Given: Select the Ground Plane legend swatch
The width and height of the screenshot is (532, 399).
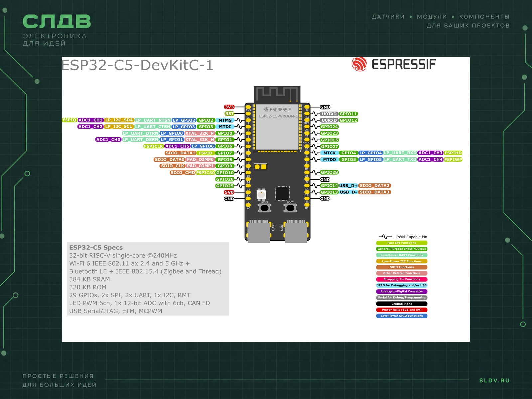Looking at the screenshot, I should [x=402, y=304].
